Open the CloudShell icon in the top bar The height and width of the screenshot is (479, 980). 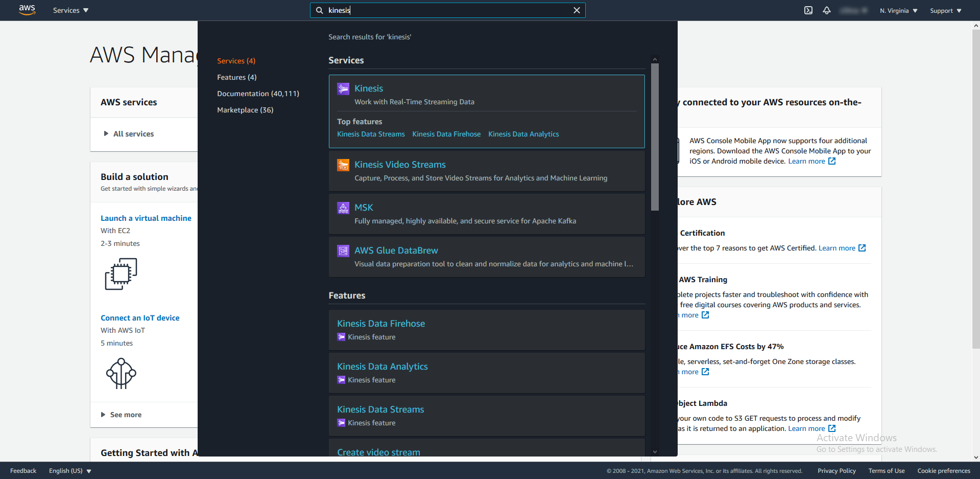[x=808, y=10]
